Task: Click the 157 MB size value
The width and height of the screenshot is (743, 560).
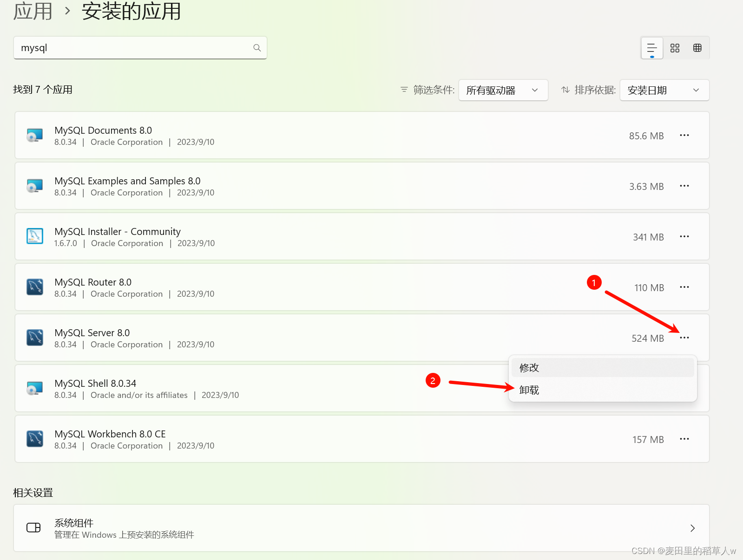Action: pyautogui.click(x=648, y=440)
